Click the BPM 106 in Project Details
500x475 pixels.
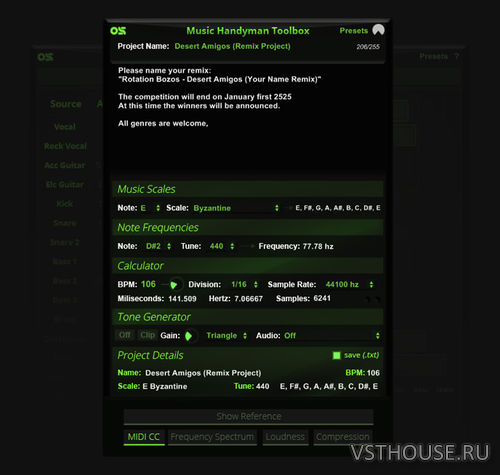(362, 373)
